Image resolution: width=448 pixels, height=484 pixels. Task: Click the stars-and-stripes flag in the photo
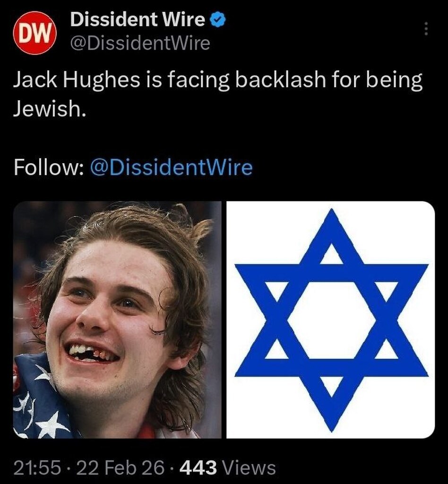[39, 400]
